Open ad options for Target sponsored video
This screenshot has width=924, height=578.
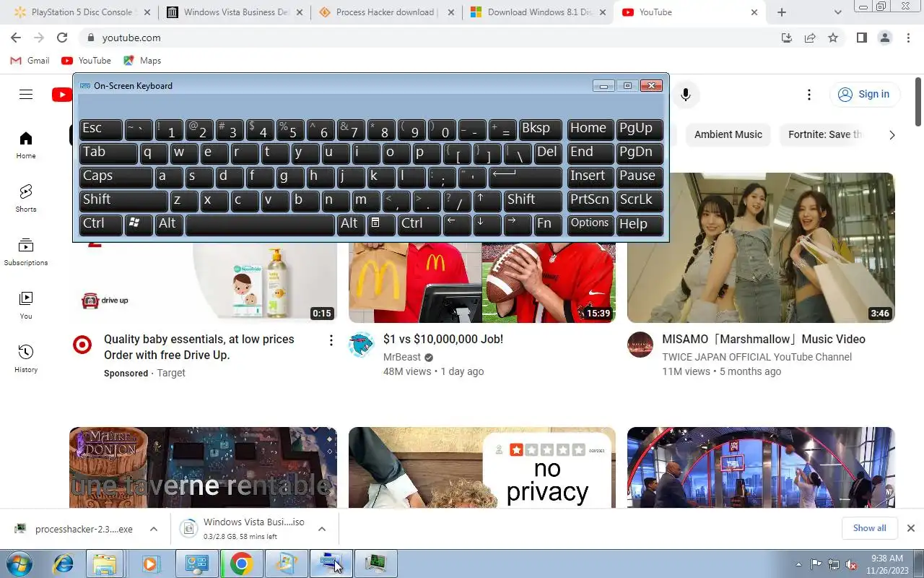tap(331, 340)
